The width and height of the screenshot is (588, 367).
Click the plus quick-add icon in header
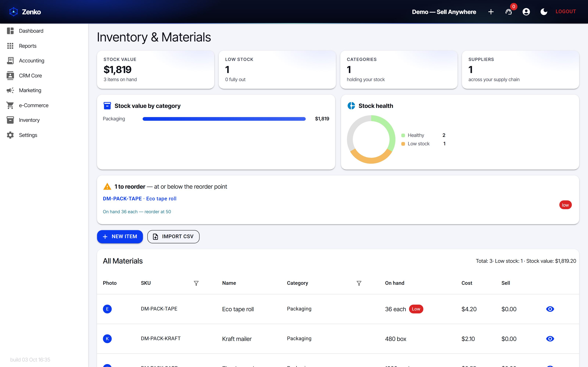point(491,12)
